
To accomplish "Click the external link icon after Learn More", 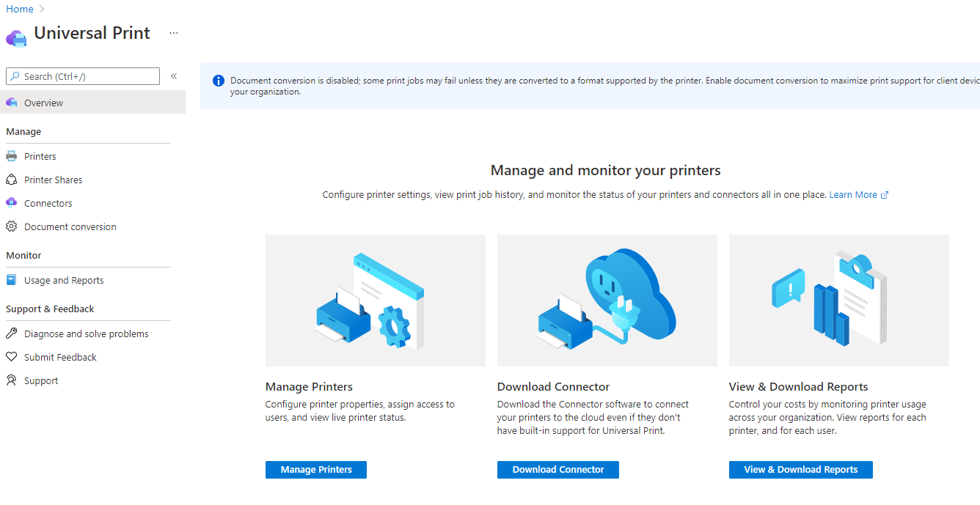I will (885, 195).
